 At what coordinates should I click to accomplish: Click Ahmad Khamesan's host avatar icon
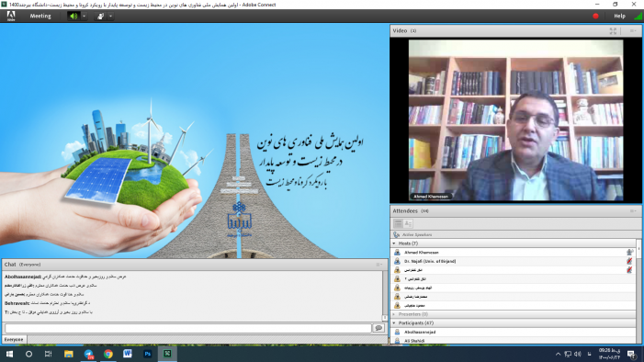click(397, 253)
